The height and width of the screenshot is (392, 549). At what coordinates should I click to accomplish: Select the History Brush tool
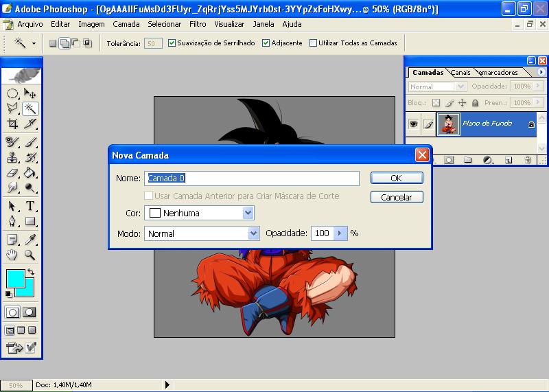(x=30, y=157)
